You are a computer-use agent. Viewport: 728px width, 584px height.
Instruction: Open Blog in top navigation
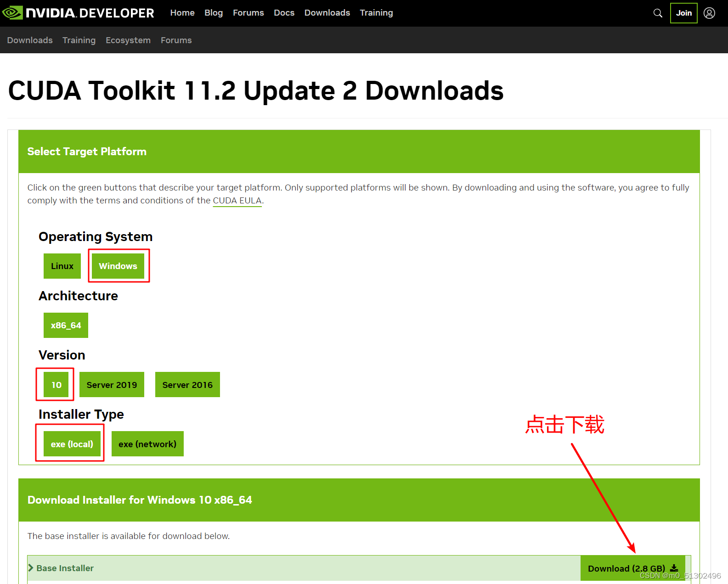pyautogui.click(x=214, y=13)
